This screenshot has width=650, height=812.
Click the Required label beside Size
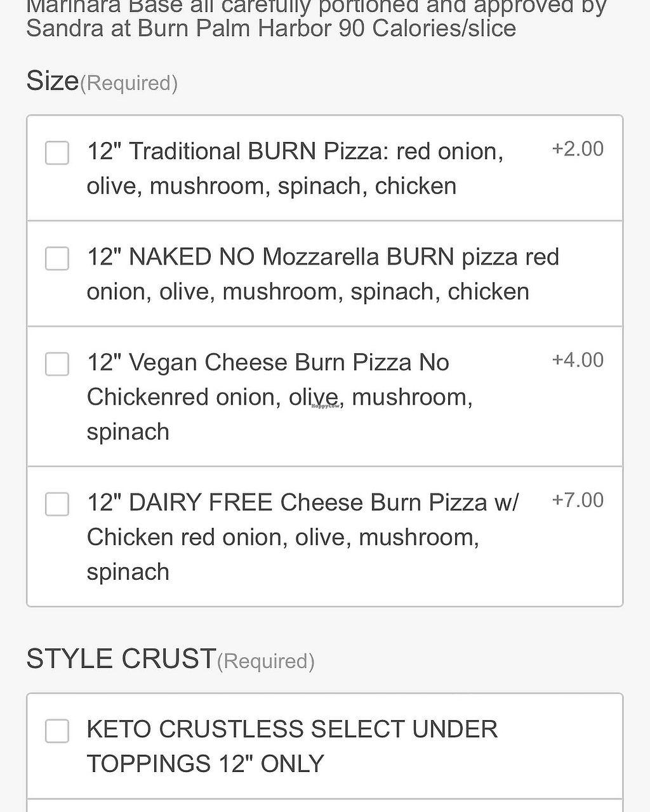tap(129, 83)
